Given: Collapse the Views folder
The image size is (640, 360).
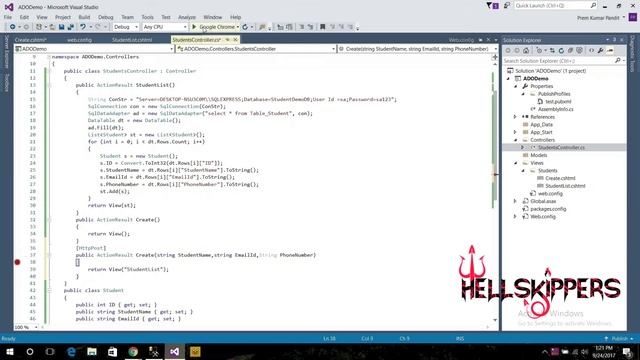Looking at the screenshot, I should coord(515,163).
